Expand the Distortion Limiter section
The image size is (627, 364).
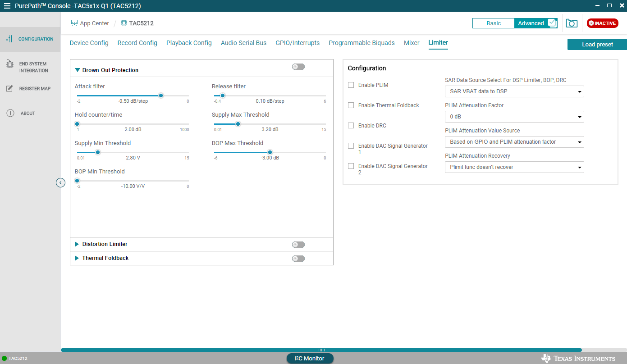77,244
